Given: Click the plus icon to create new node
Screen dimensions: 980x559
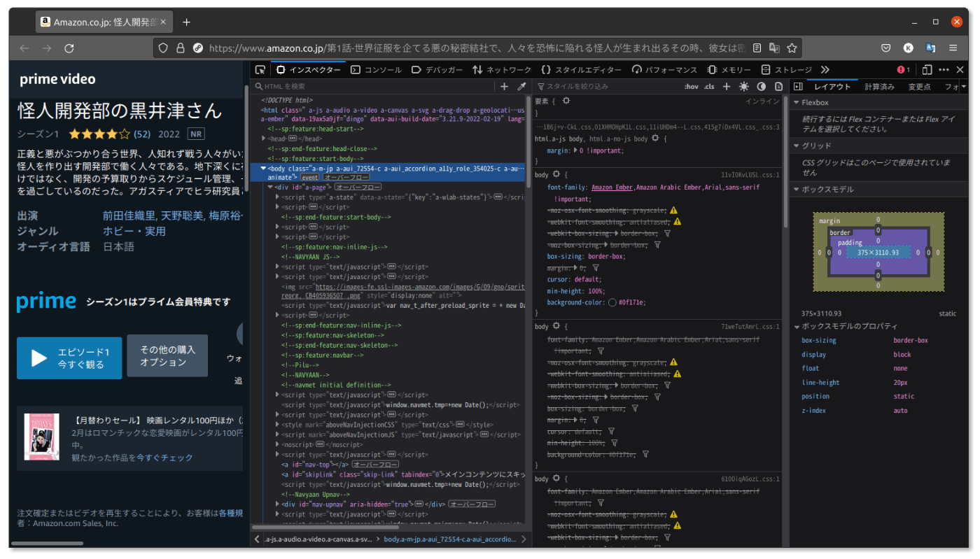Looking at the screenshot, I should [x=504, y=86].
